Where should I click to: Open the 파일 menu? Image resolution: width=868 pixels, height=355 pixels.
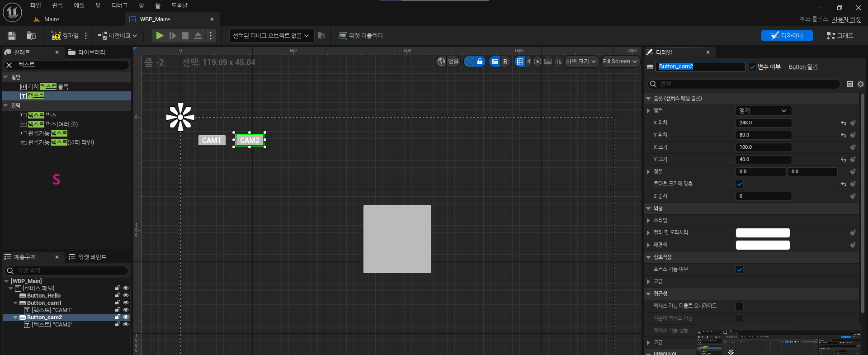click(x=35, y=5)
